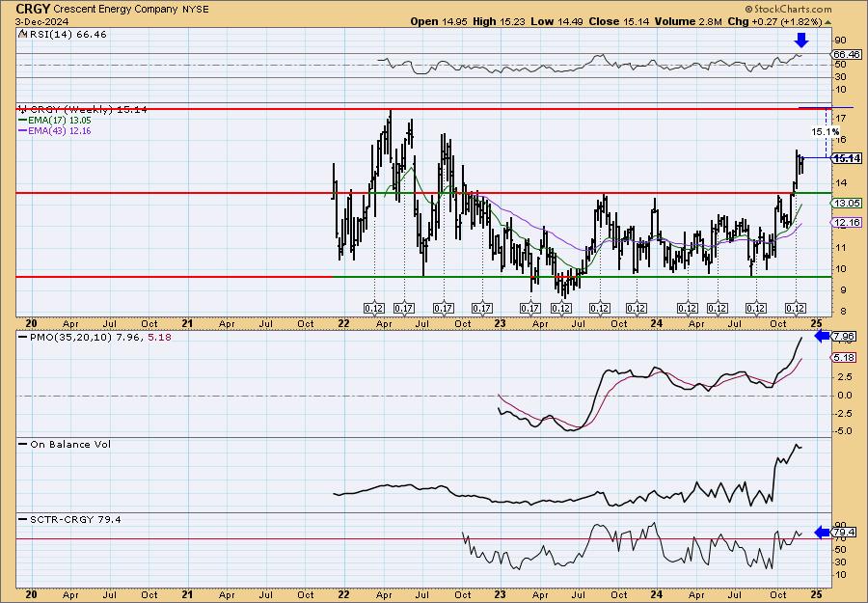Screen dimensions: 868x603
Task: Click the purple EMA(43) 12.16 legend entry
Action: tap(55, 131)
